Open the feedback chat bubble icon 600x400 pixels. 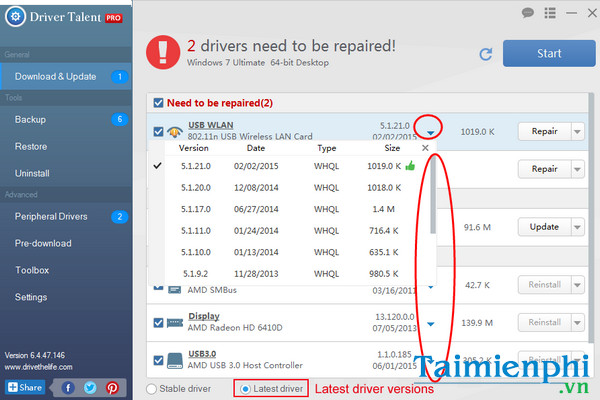click(x=528, y=13)
